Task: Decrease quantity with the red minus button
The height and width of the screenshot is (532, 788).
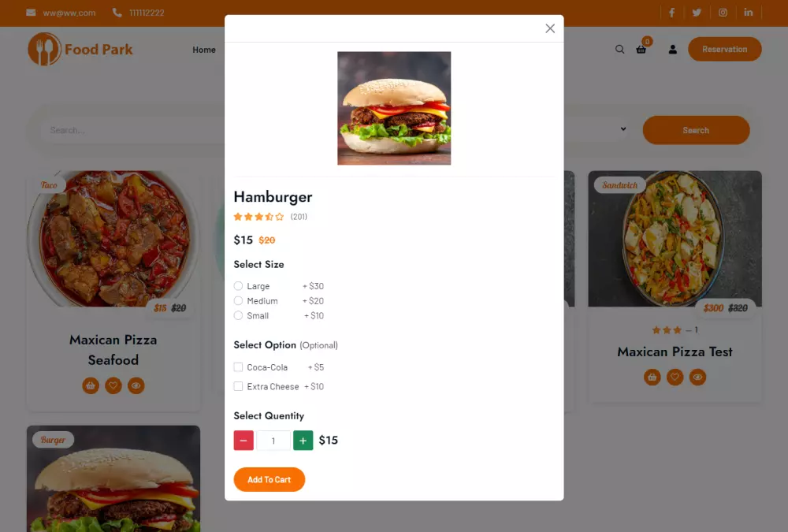Action: pos(243,441)
